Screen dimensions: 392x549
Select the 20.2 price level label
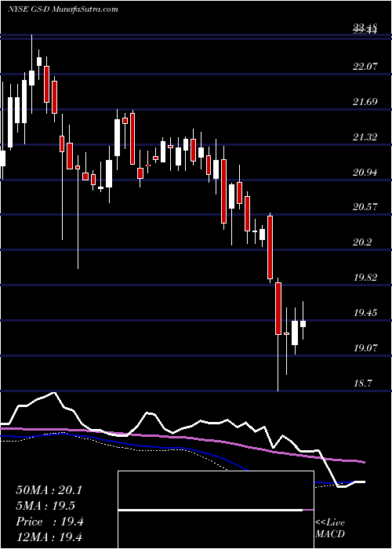click(363, 242)
